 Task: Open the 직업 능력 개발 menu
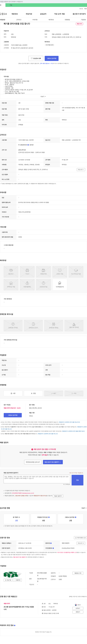click(60, 14)
